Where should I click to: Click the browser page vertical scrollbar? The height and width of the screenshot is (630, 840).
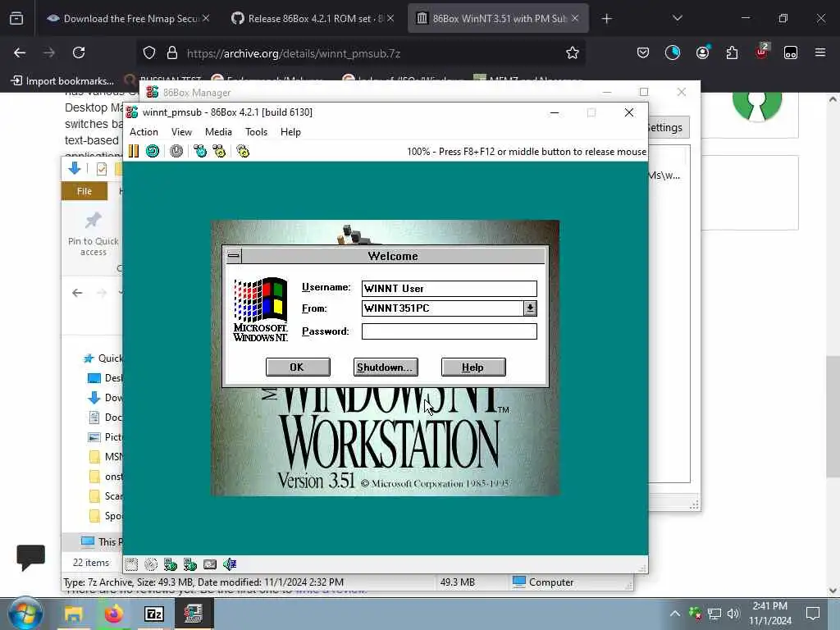click(x=833, y=416)
